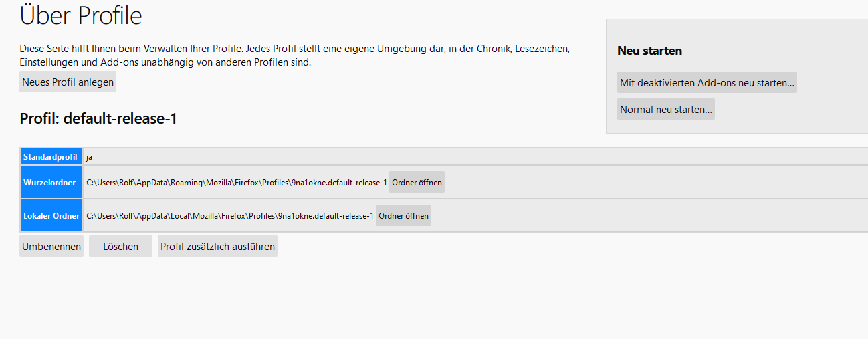
Task: Open the Wurzelordner folder
Action: 417,183
